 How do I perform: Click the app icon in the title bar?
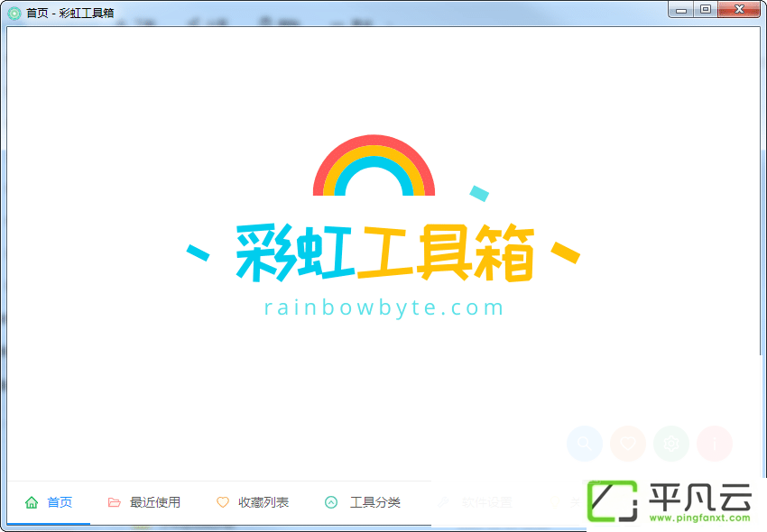point(14,14)
